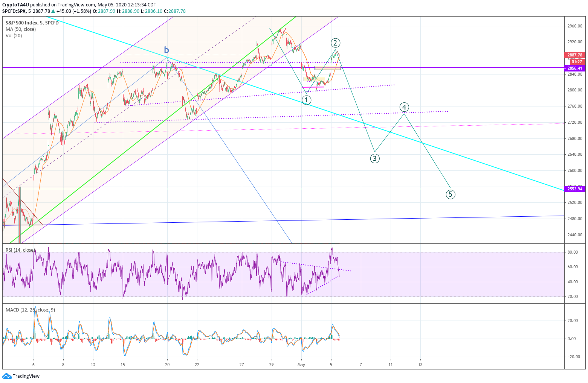This screenshot has height=383, width=588.
Task: Click the 01:27 bar countdown timer
Action: pos(576,62)
